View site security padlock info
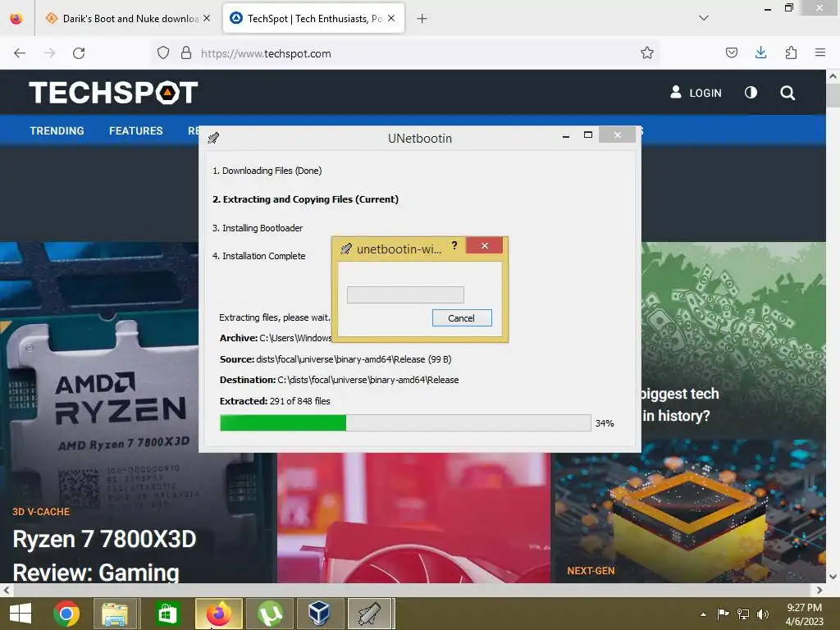Viewport: 840px width, 630px height. coord(186,53)
